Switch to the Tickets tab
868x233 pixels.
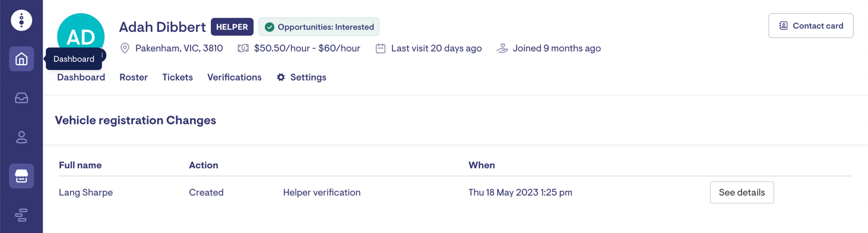pyautogui.click(x=178, y=77)
